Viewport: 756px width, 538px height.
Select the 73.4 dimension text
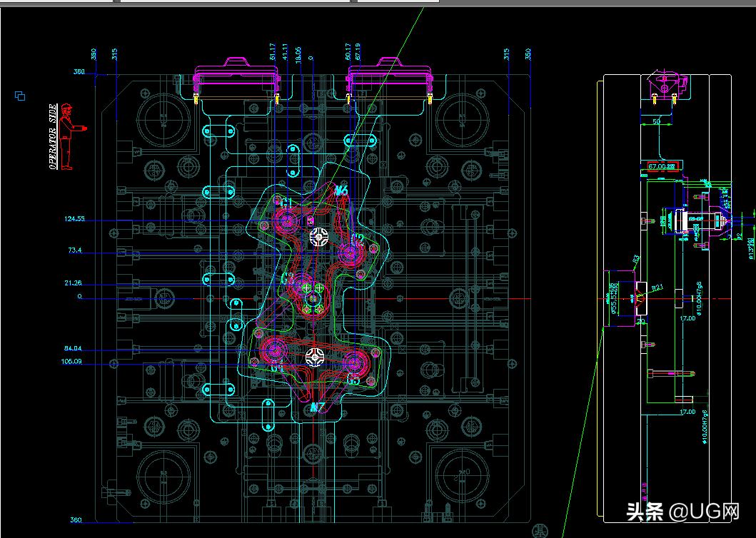tap(75, 250)
